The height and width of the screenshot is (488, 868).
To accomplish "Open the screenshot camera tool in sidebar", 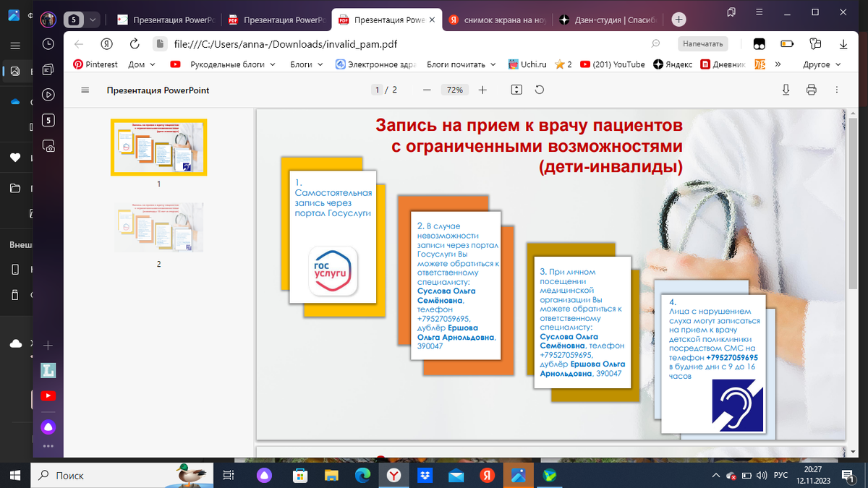I will (x=48, y=146).
